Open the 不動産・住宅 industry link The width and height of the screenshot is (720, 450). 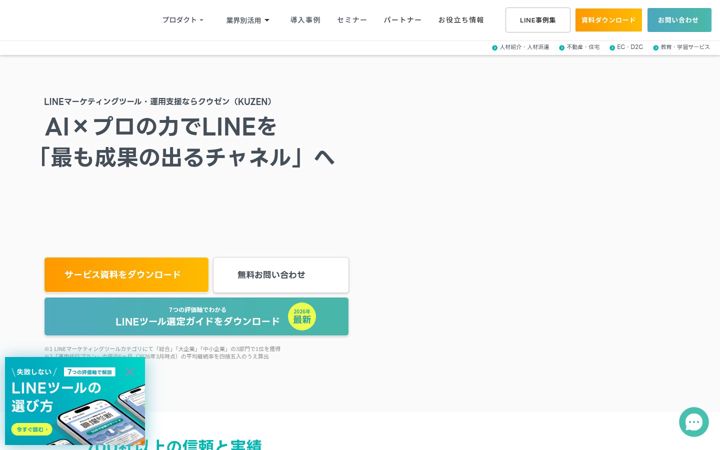pos(583,47)
